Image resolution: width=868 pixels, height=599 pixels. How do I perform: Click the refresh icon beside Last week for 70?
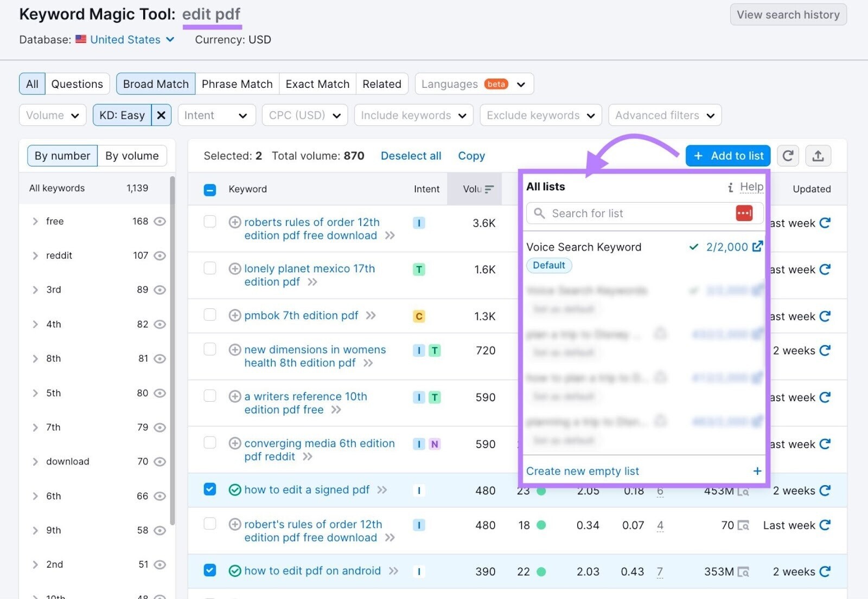[x=825, y=525]
